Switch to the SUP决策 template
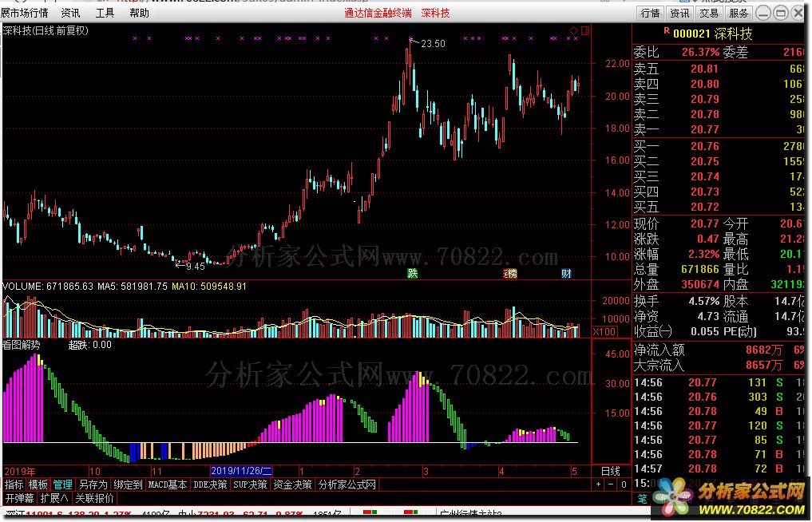 tap(250, 484)
